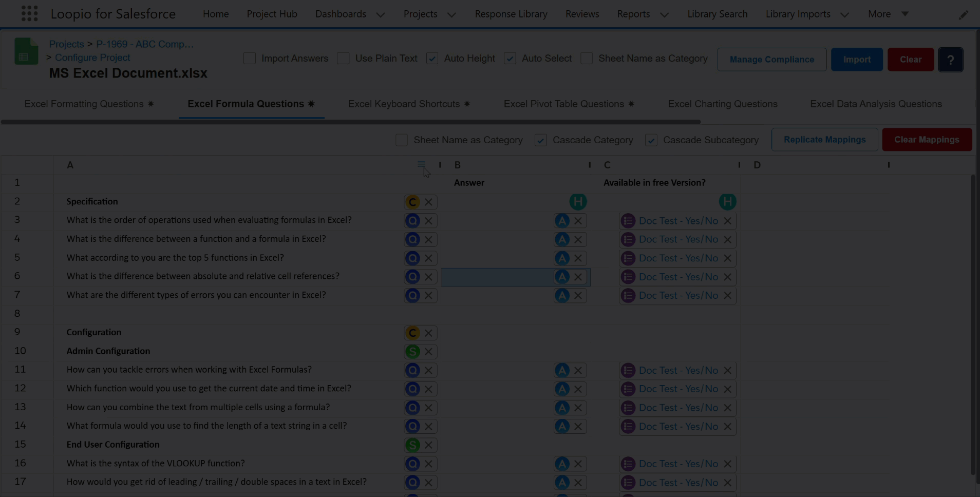This screenshot has height=497, width=980.
Task: Uncheck the Auto Select checkbox
Action: [510, 59]
